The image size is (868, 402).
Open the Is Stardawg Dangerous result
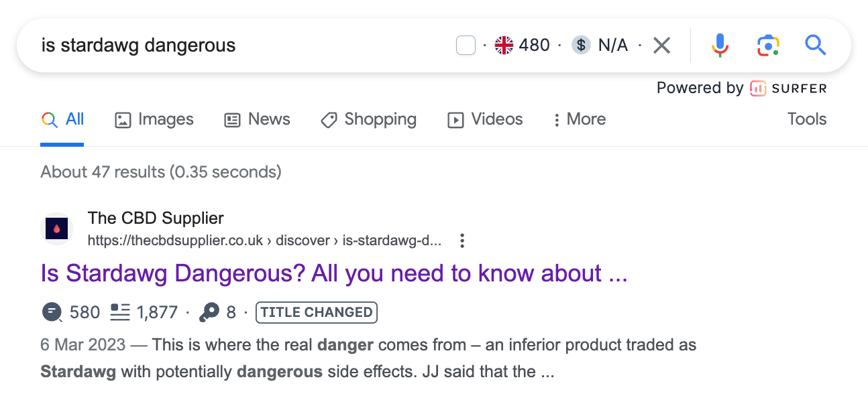pyautogui.click(x=334, y=273)
